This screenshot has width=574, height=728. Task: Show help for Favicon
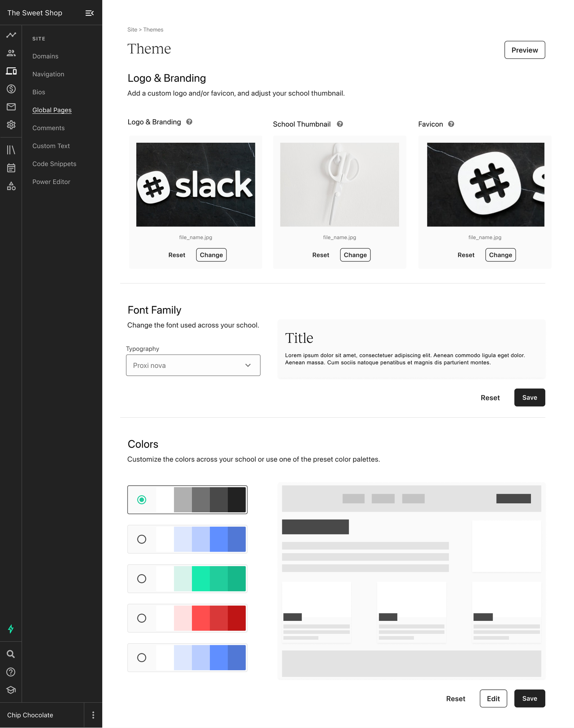pyautogui.click(x=451, y=124)
